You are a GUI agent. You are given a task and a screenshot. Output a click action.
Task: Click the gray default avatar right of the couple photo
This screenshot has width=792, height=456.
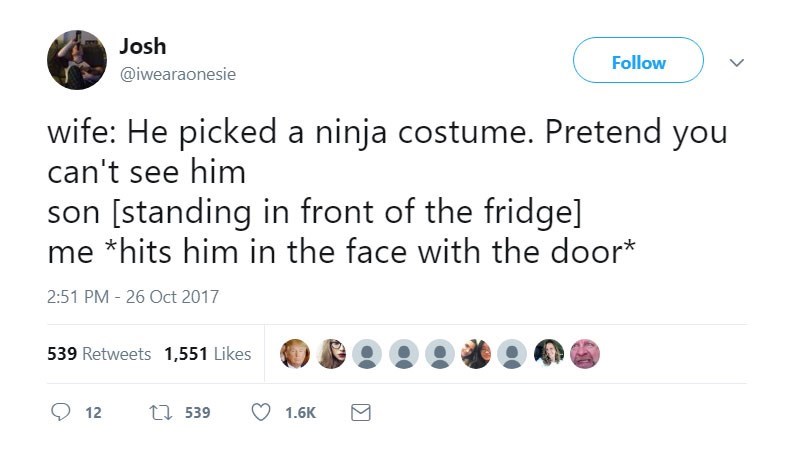click(x=512, y=354)
